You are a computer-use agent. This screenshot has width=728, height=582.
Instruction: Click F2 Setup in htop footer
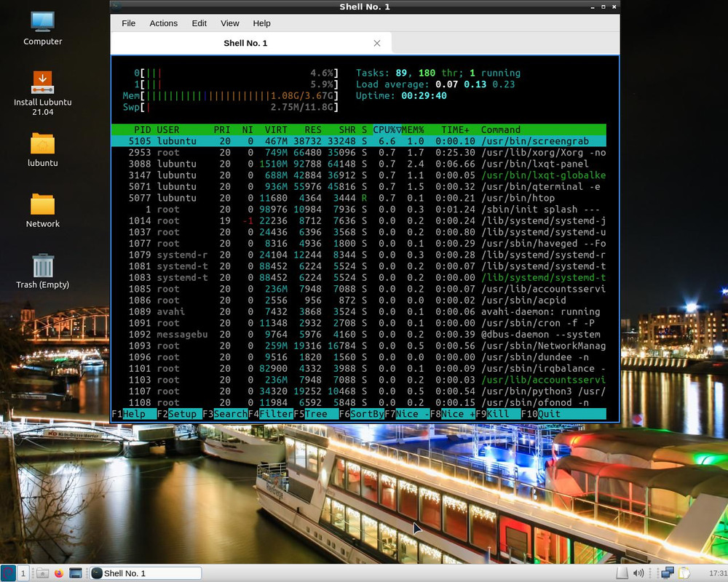click(179, 414)
